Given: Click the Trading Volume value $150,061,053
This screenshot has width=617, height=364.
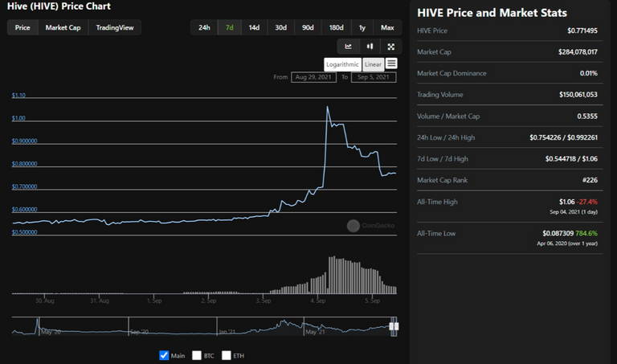Looking at the screenshot, I should (578, 95).
